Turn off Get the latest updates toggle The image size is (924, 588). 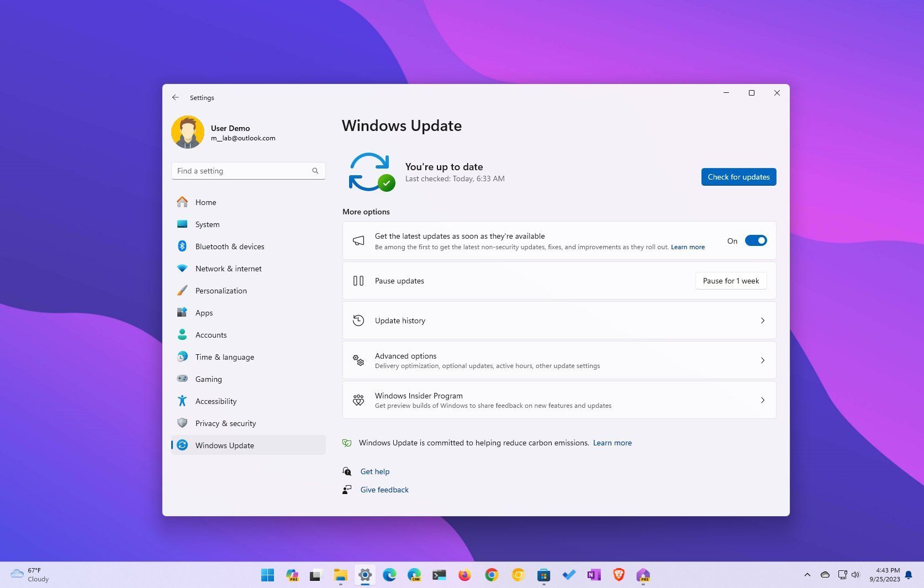[x=756, y=240]
